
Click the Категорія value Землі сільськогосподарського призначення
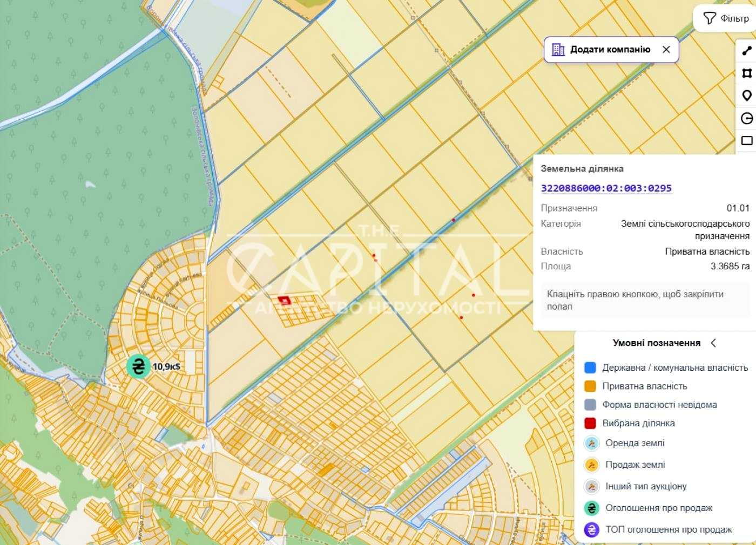click(685, 230)
